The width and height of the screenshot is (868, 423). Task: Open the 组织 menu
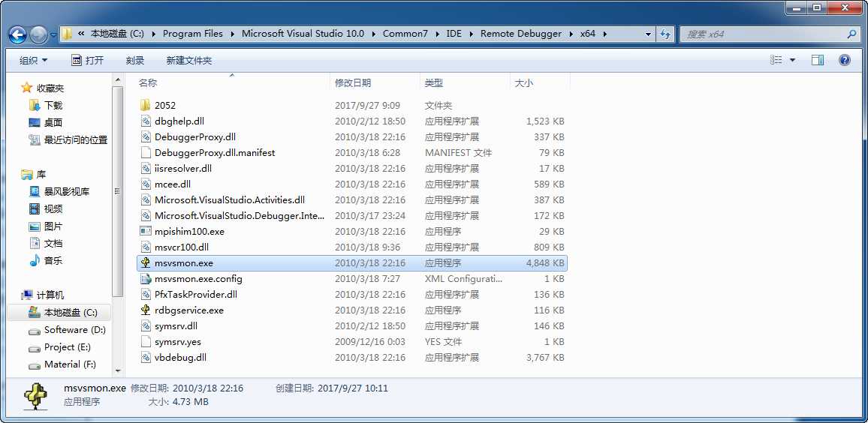(33, 60)
